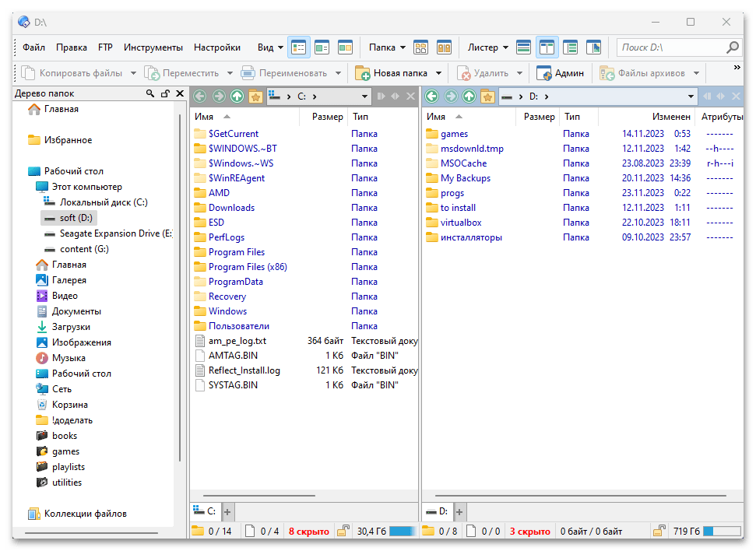Click the 30,4 Гб disk space bar

402,531
